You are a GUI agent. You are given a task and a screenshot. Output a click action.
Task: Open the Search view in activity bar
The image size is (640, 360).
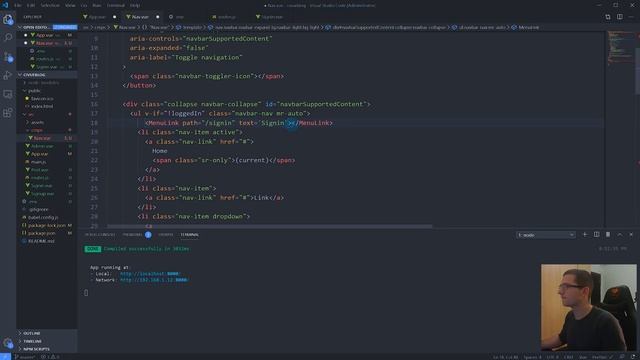point(8,38)
